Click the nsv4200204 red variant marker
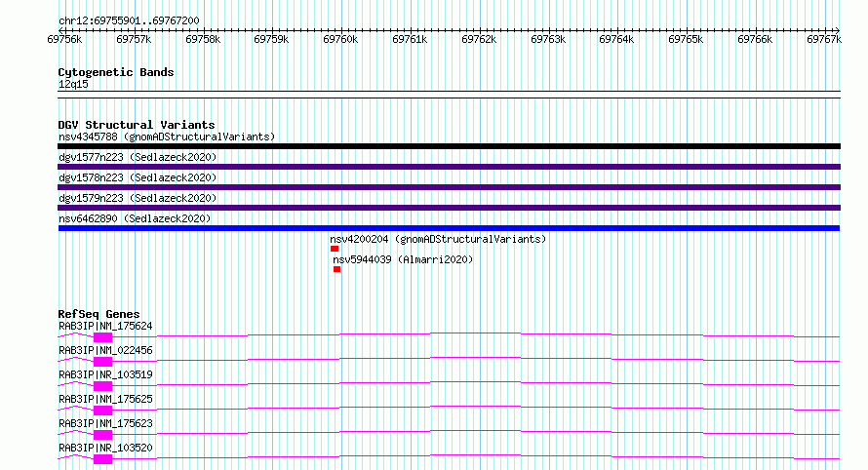Screen dimensions: 868x470 (x=335, y=249)
